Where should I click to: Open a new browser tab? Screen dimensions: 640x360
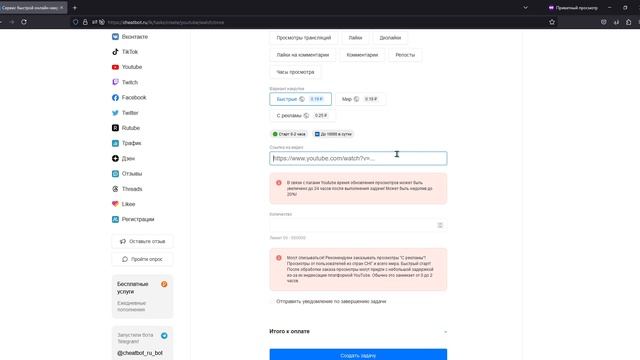[75, 8]
